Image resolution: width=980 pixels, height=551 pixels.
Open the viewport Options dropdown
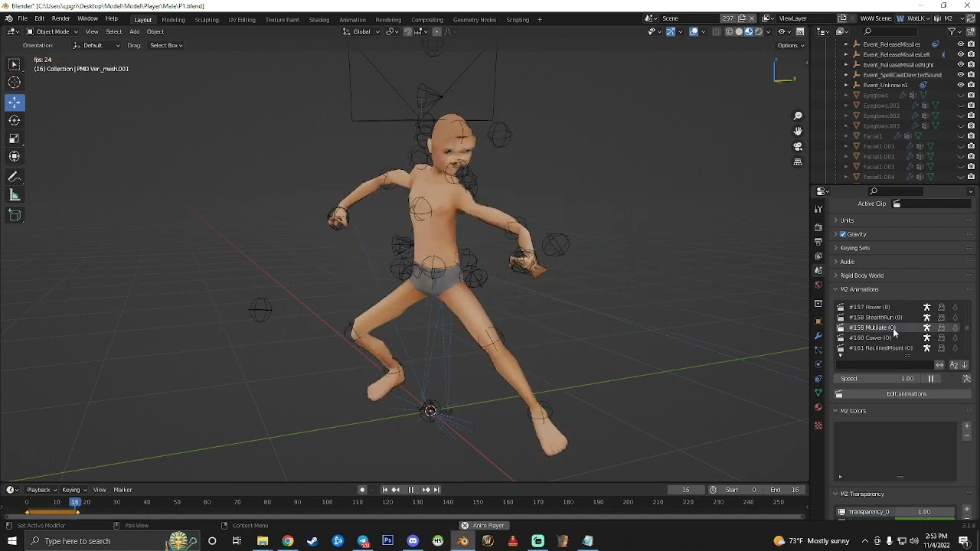pyautogui.click(x=789, y=45)
